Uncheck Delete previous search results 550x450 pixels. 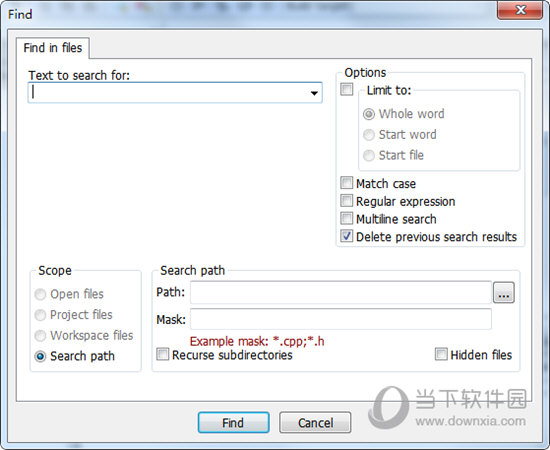tap(347, 236)
